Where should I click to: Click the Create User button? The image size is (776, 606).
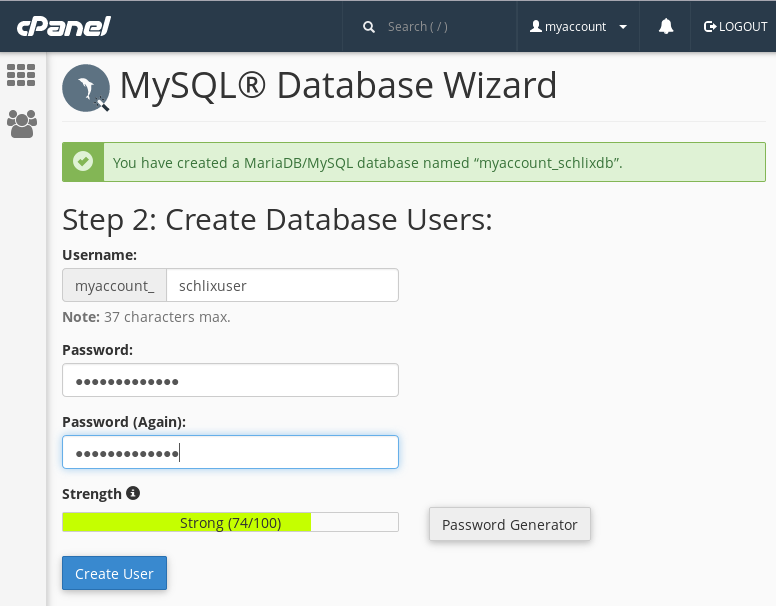coord(114,573)
